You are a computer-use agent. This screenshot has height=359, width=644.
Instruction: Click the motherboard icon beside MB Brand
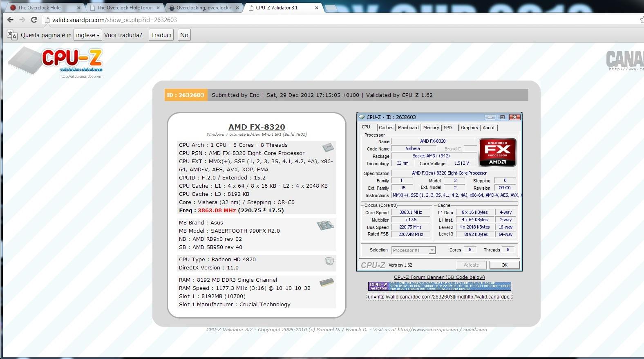tap(325, 225)
